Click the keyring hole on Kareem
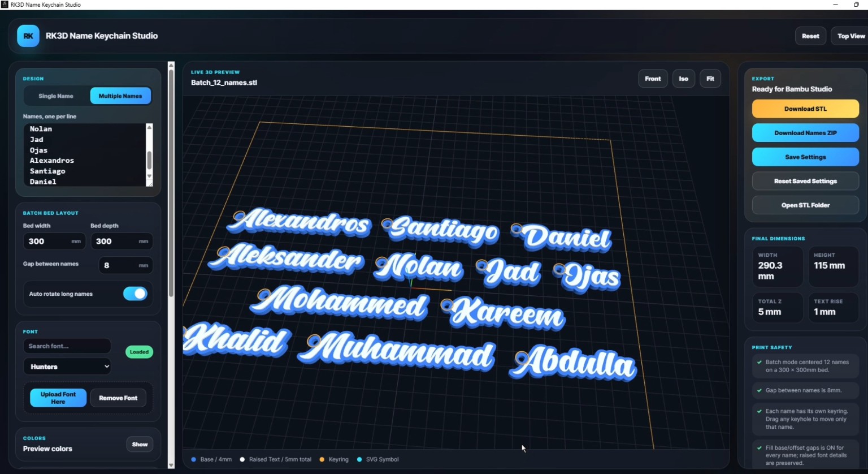Image resolution: width=868 pixels, height=474 pixels. [447, 306]
